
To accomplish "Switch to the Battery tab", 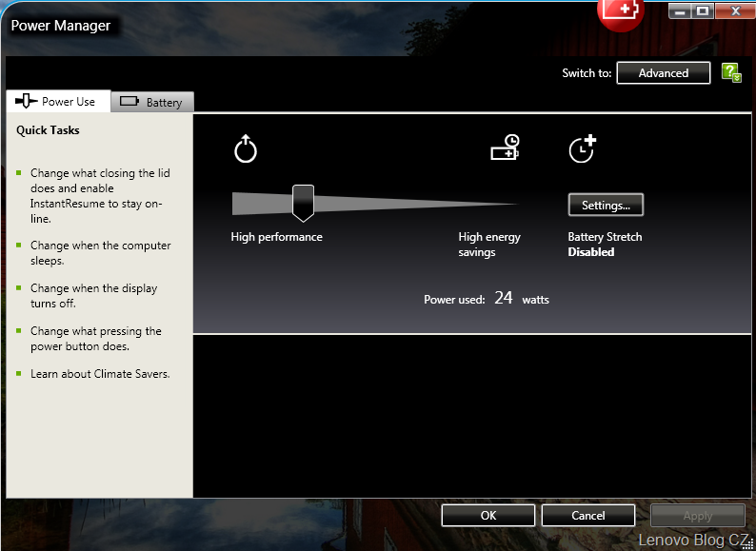I will tap(152, 102).
